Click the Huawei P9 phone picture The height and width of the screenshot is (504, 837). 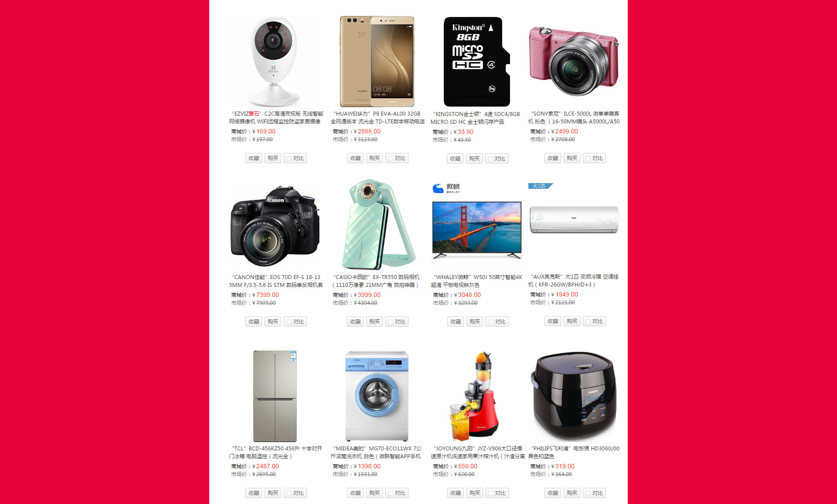point(377,61)
